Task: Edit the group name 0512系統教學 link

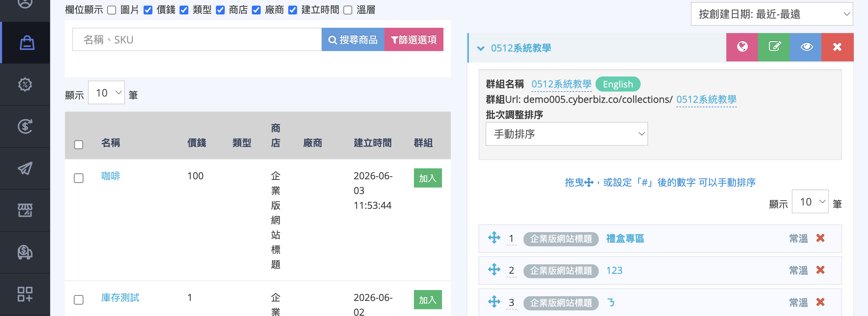Action: [x=561, y=84]
